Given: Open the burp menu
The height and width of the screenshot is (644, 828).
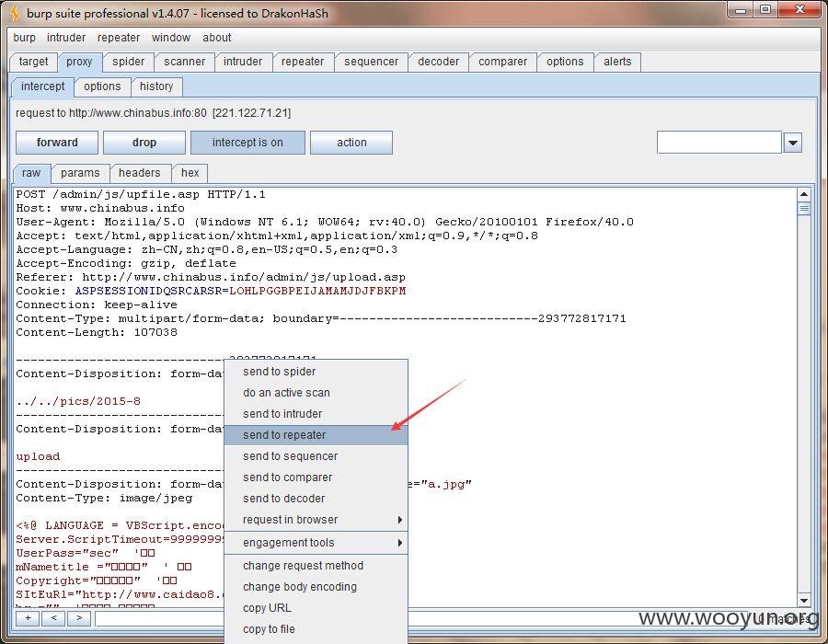Looking at the screenshot, I should click(x=24, y=38).
